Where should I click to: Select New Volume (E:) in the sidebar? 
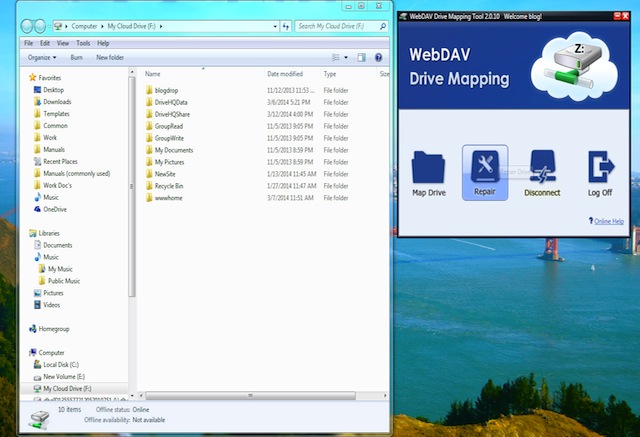(x=64, y=377)
